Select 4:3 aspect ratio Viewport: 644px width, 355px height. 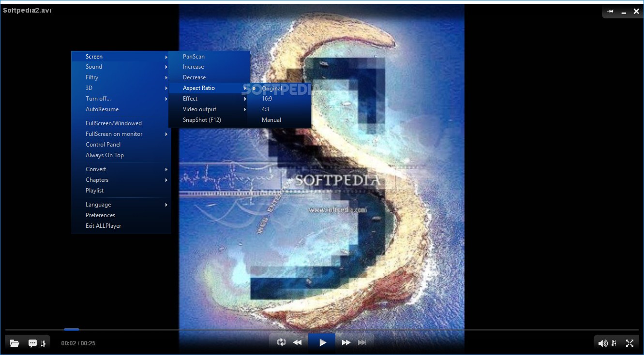279,109
